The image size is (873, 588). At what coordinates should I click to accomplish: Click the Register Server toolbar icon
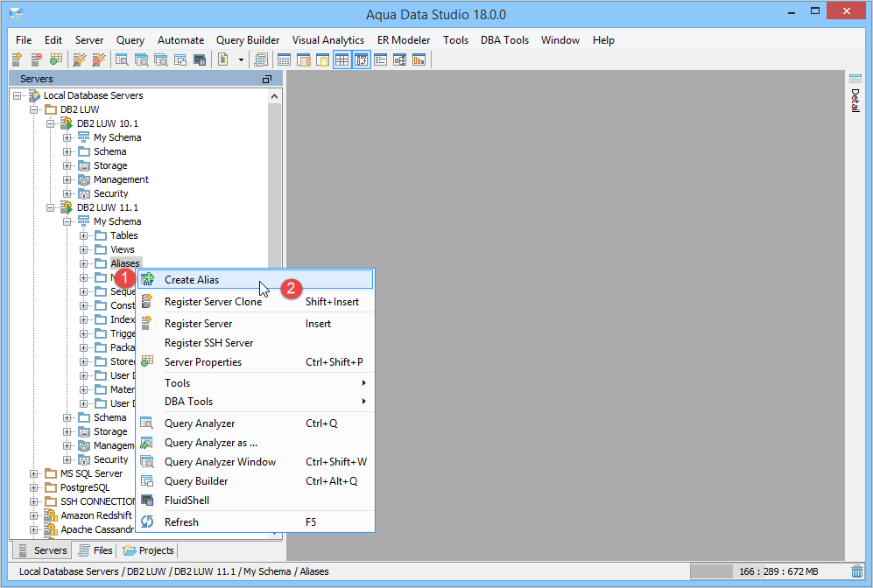pyautogui.click(x=18, y=59)
